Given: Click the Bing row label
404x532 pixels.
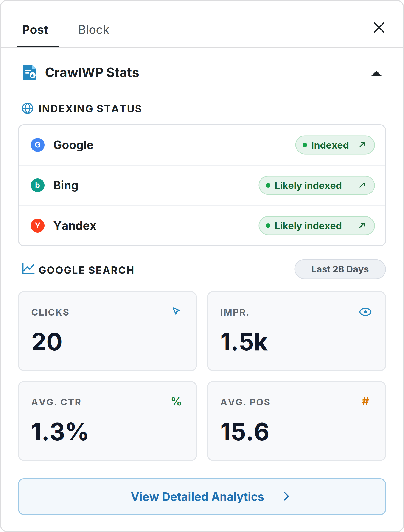Looking at the screenshot, I should (x=66, y=186).
